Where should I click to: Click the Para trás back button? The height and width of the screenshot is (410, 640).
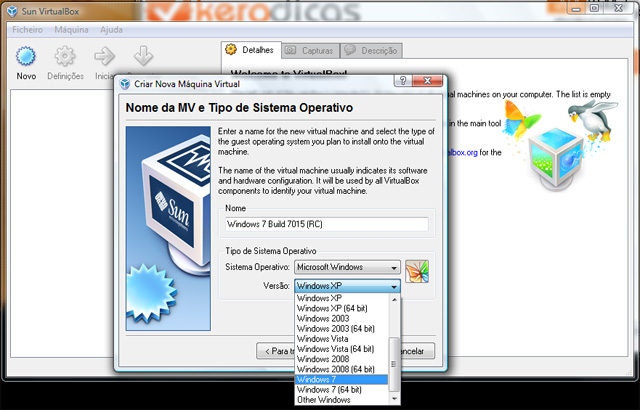(x=276, y=351)
